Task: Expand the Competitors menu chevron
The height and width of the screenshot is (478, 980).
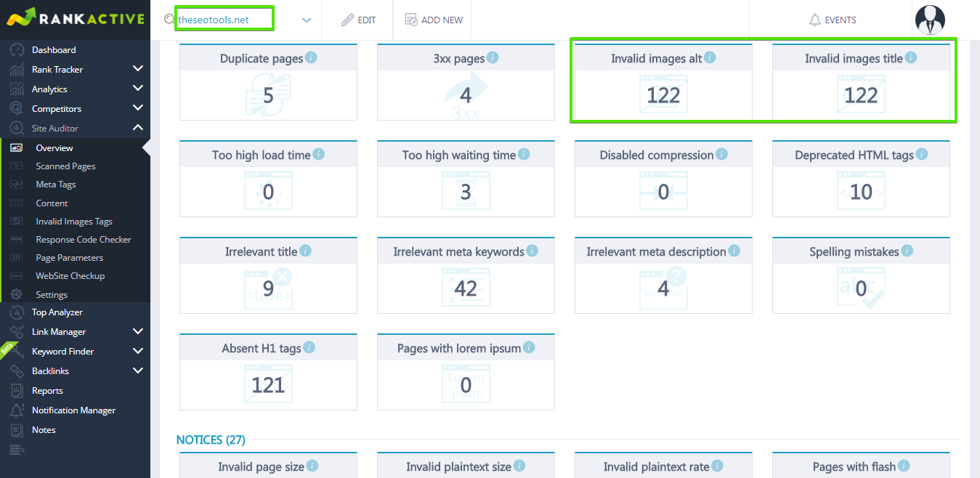Action: point(138,108)
